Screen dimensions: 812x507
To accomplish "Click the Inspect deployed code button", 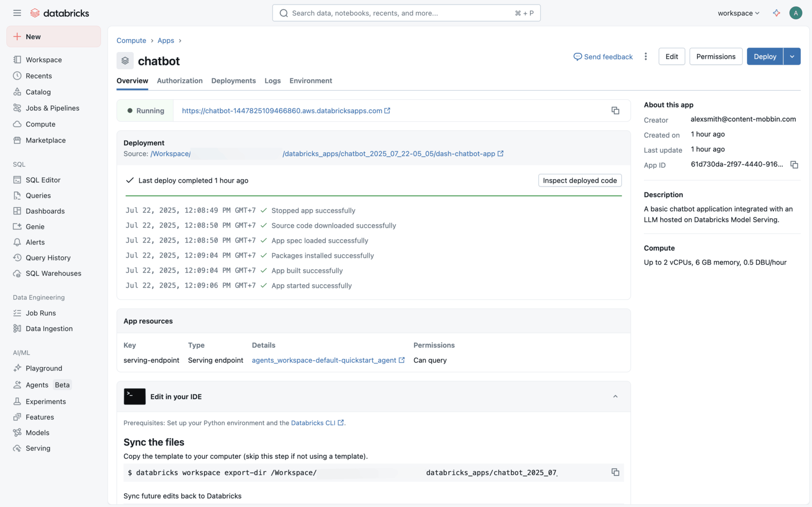I will click(579, 180).
